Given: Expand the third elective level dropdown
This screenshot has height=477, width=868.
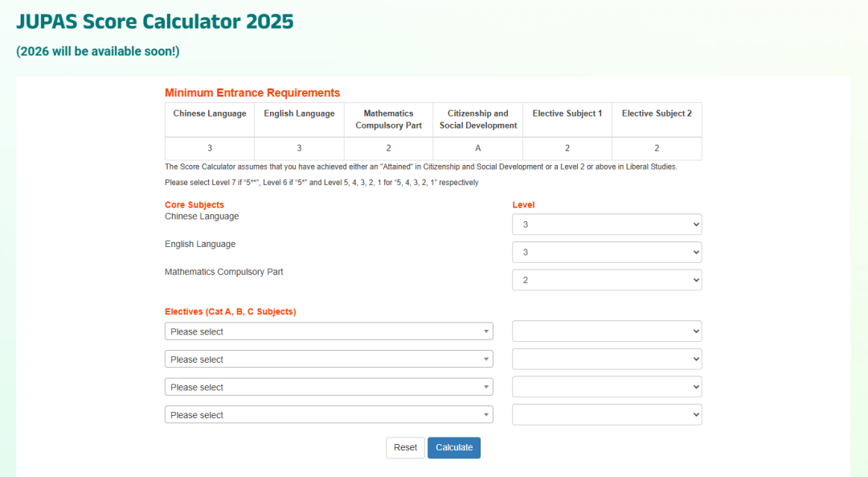Looking at the screenshot, I should point(607,387).
